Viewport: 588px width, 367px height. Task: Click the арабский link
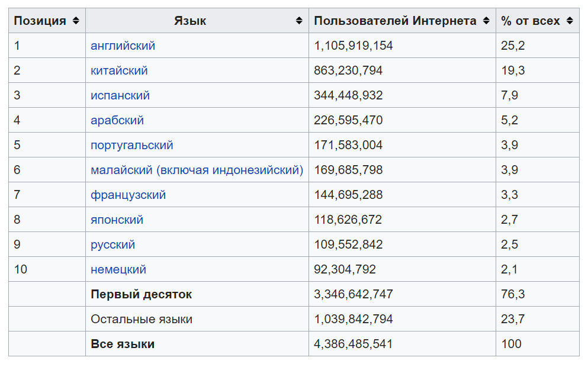click(117, 120)
